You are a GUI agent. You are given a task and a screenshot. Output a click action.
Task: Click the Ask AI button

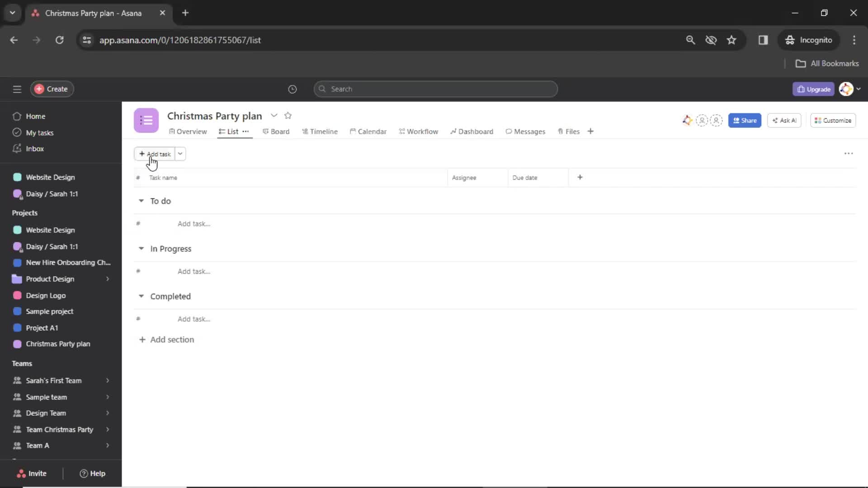pos(785,120)
